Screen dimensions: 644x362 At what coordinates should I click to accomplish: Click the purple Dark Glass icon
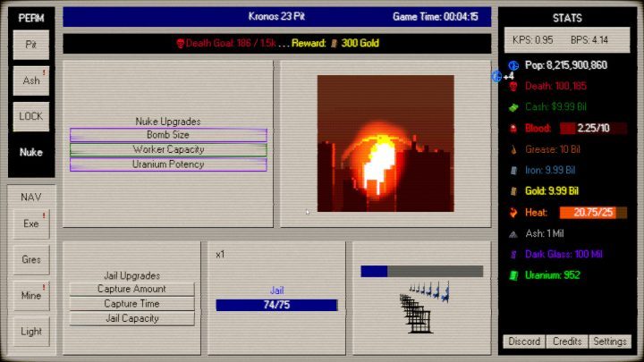(x=513, y=255)
